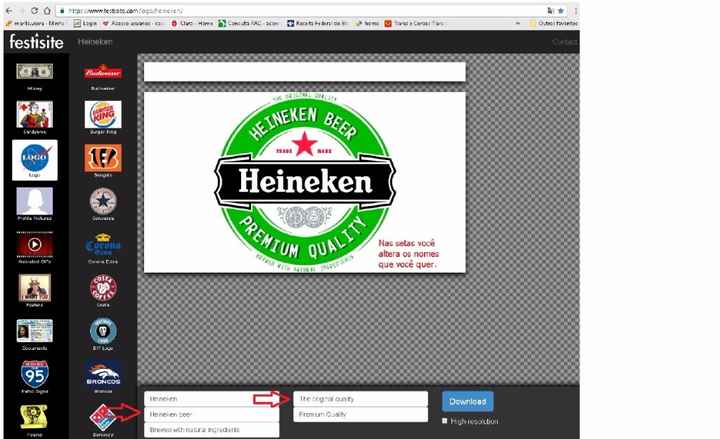Click the Heineken logo preview image
This screenshot has height=439, width=720.
coord(304,182)
